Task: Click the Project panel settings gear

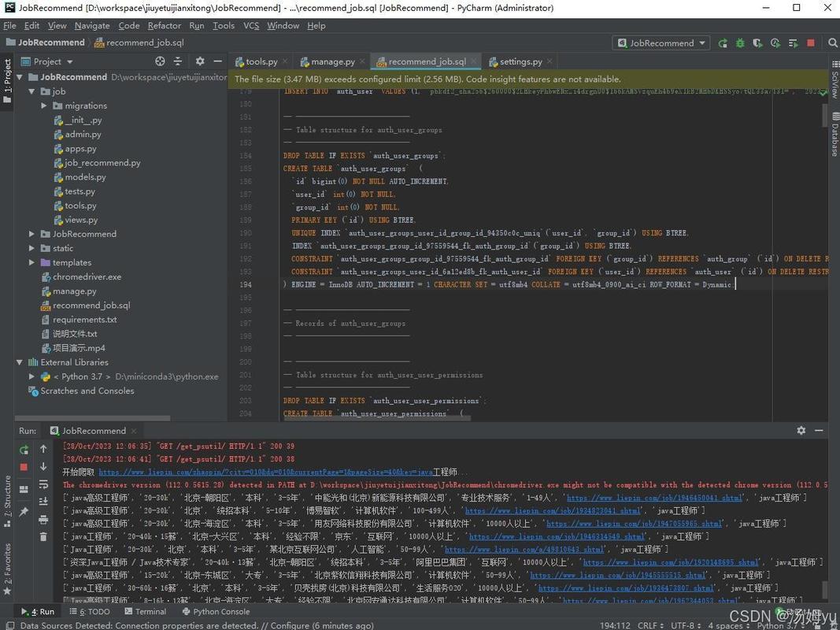Action: click(x=200, y=61)
